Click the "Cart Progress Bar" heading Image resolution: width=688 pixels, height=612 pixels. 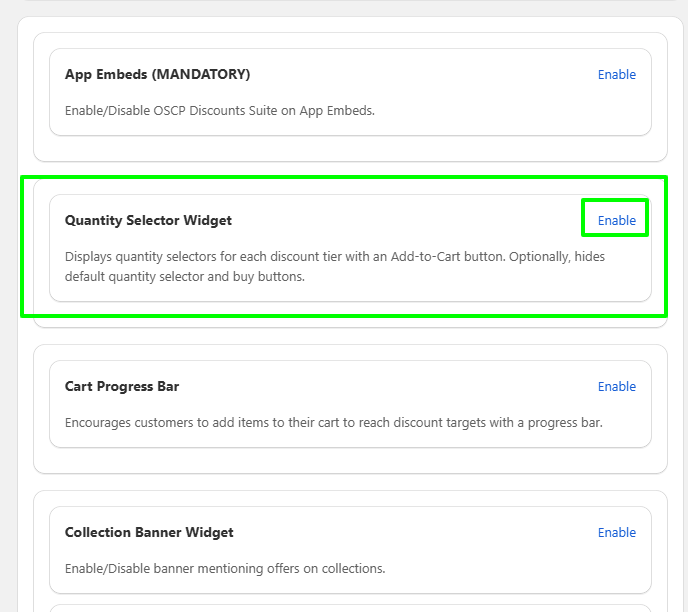122,387
